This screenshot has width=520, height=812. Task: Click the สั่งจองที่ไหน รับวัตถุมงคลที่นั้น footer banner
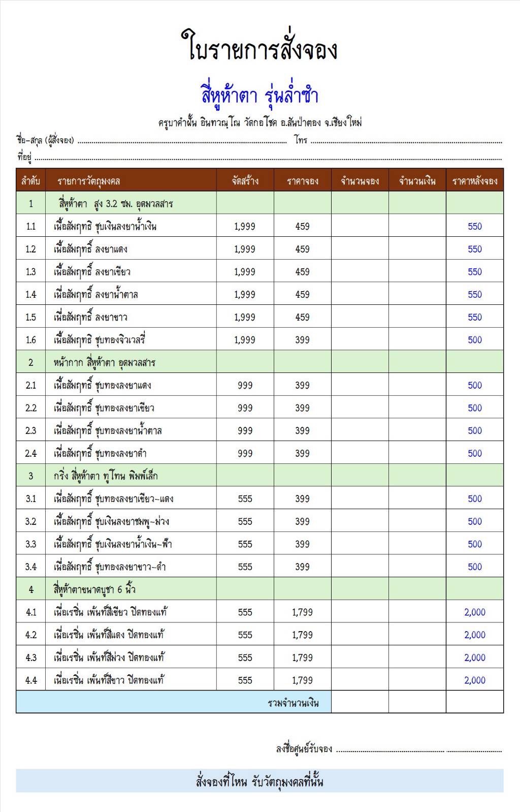(259, 782)
